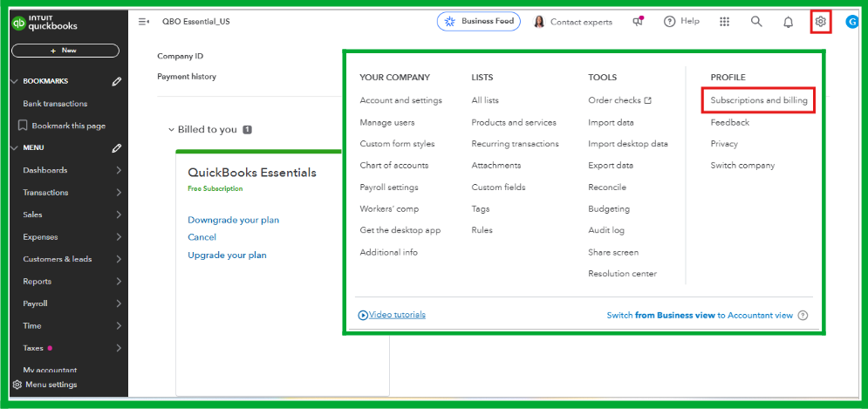Open My accountant in sidebar
Image resolution: width=868 pixels, height=409 pixels.
pyautogui.click(x=50, y=370)
